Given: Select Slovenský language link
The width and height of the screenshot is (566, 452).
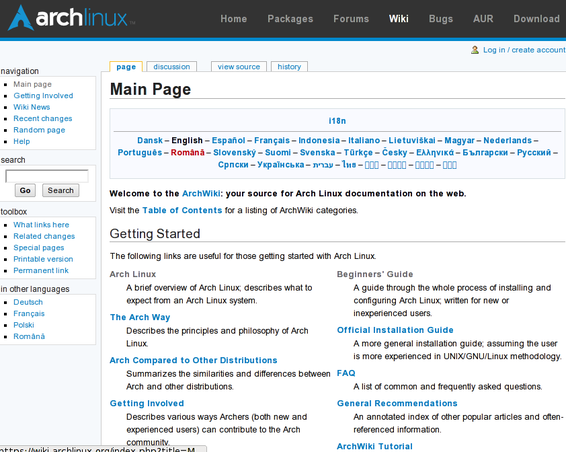Looking at the screenshot, I should [x=234, y=153].
